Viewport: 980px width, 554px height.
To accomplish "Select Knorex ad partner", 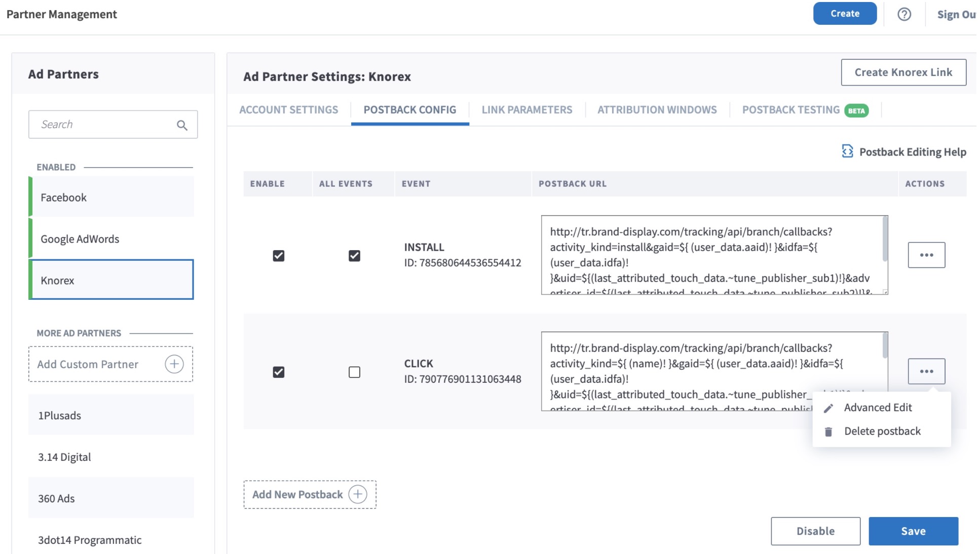I will (111, 280).
